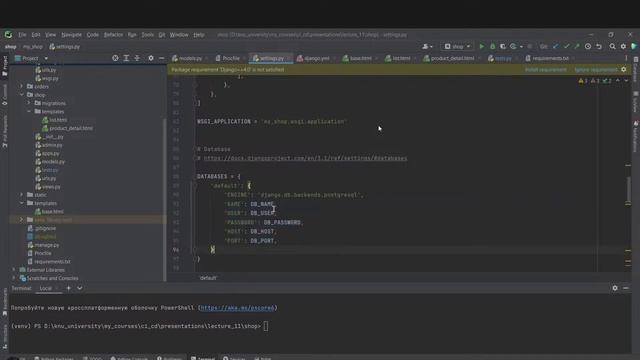
Task: Open the editor tabs overflow menu icon
Action: (x=626, y=58)
